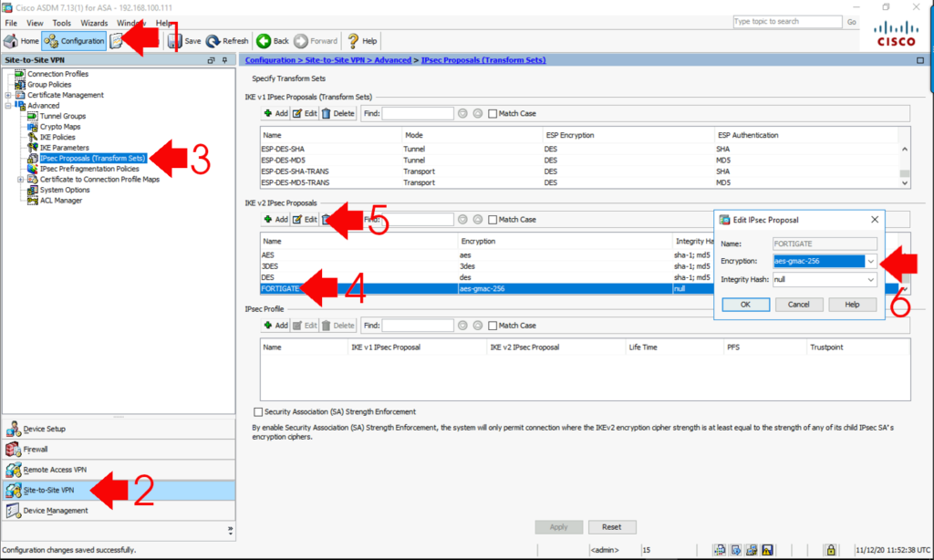Add an IKE v2 IPsec proposal

pyautogui.click(x=275, y=219)
